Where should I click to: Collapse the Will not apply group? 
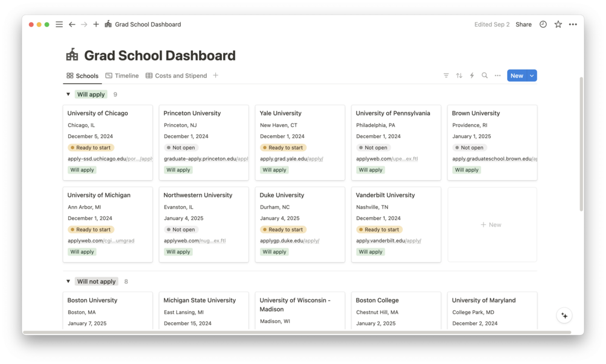click(x=68, y=281)
